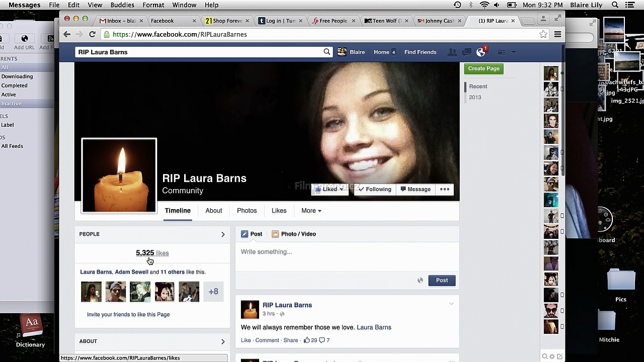Toggle the Following button
The height and width of the screenshot is (362, 644).
pos(375,189)
